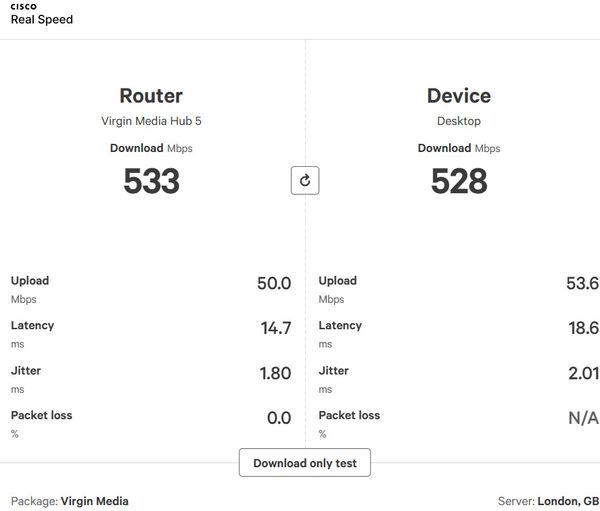Click the Desktop device label
The image size is (600, 511).
(459, 121)
